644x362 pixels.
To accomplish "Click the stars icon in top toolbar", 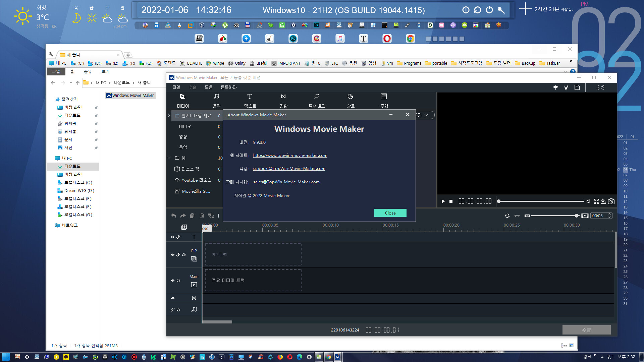I will coord(566,87).
